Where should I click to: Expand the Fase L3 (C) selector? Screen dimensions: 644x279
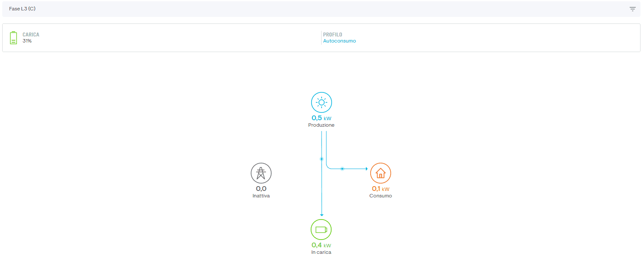pyautogui.click(x=321, y=9)
